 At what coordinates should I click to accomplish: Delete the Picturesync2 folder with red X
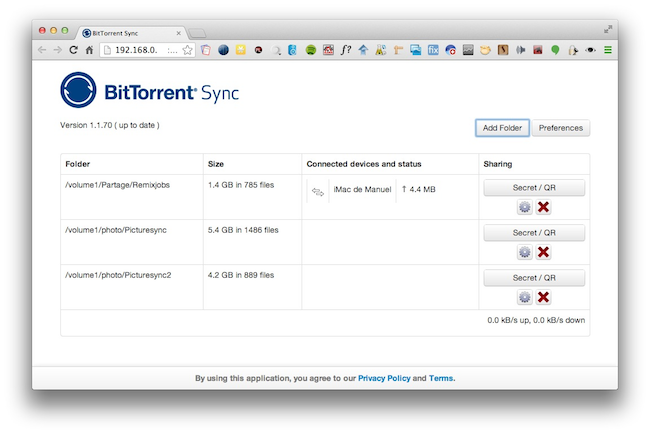pos(543,297)
